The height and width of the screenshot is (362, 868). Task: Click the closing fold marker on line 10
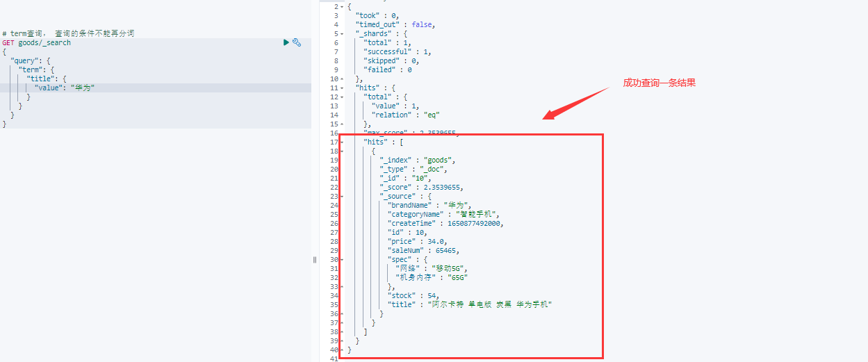coord(341,79)
